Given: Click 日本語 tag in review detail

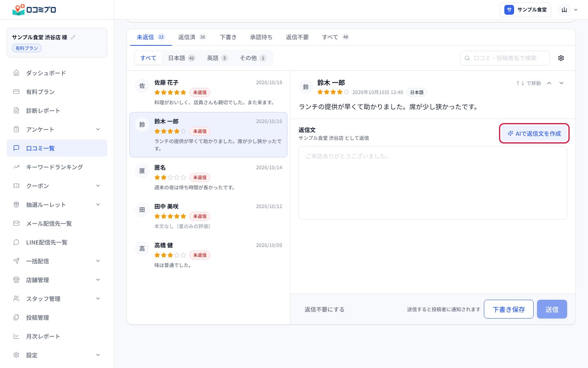Looking at the screenshot, I should (416, 92).
